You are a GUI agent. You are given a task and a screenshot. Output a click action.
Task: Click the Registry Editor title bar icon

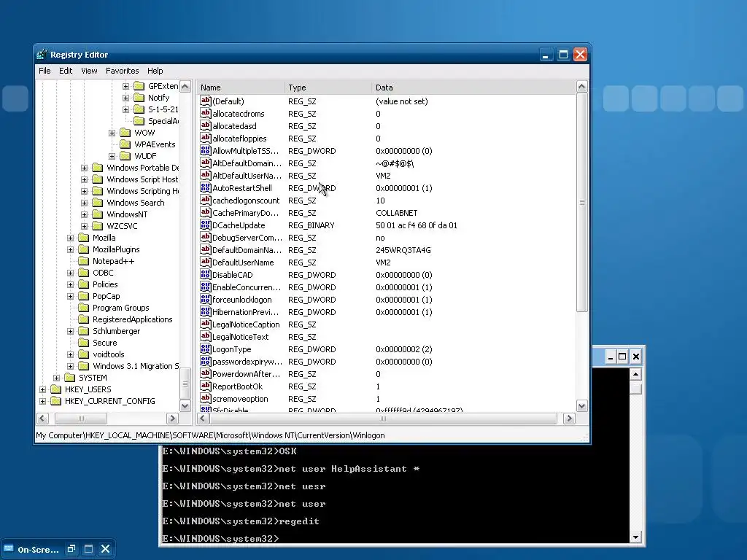pos(42,55)
